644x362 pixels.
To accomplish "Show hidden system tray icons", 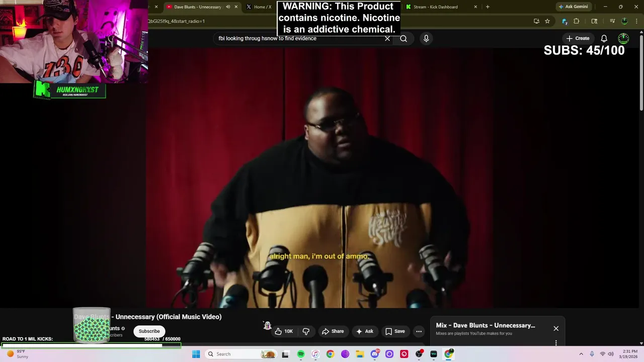I will click(581, 354).
